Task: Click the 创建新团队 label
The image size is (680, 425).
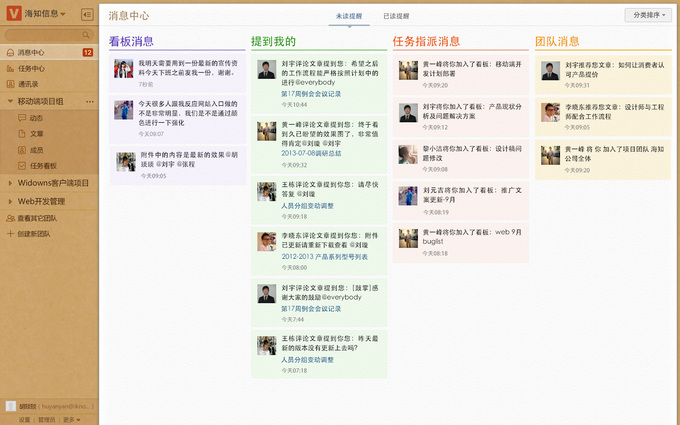Action: pos(34,234)
